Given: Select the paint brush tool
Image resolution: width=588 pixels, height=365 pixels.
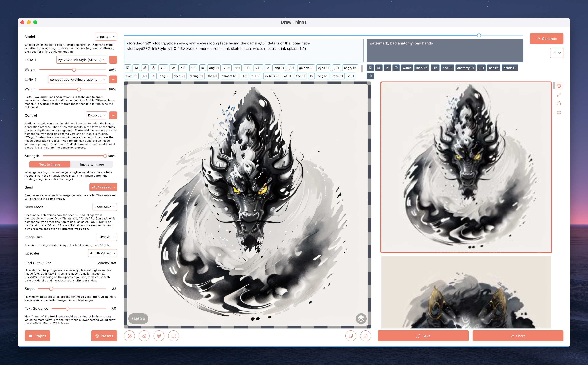Looking at the screenshot, I should (x=159, y=336).
